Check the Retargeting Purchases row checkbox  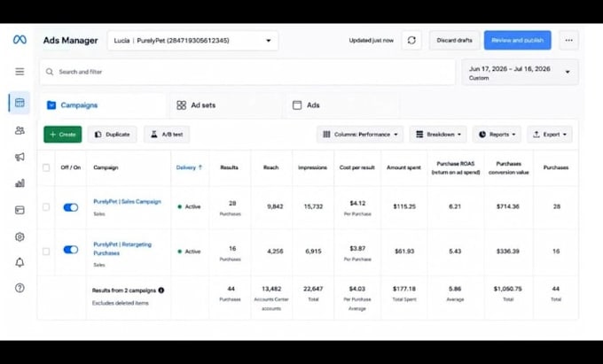click(x=46, y=252)
